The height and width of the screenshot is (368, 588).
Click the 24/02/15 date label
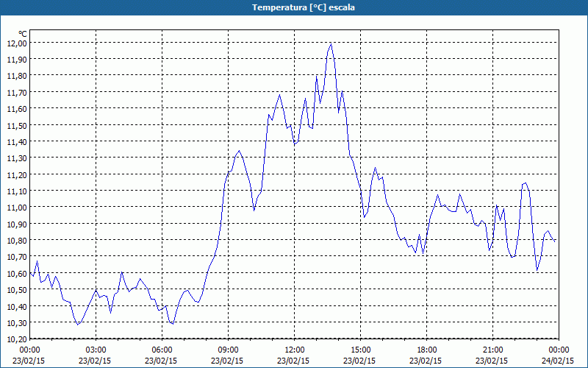558,361
